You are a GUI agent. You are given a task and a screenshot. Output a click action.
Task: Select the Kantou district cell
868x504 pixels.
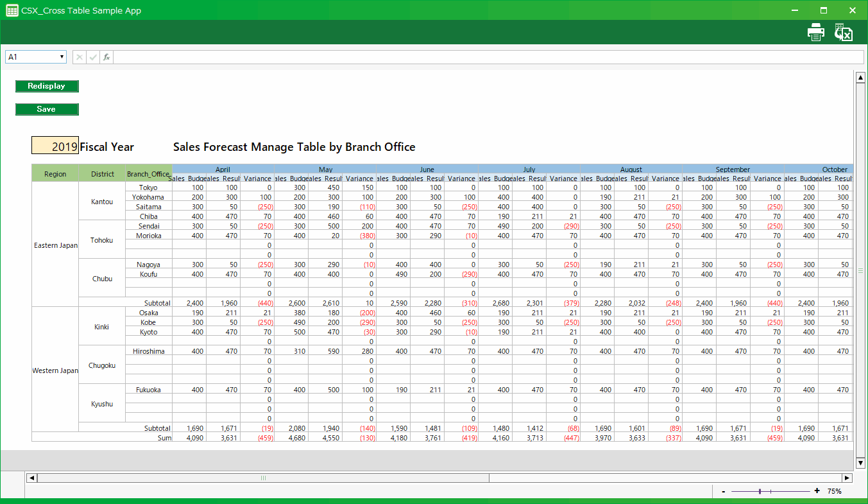102,202
